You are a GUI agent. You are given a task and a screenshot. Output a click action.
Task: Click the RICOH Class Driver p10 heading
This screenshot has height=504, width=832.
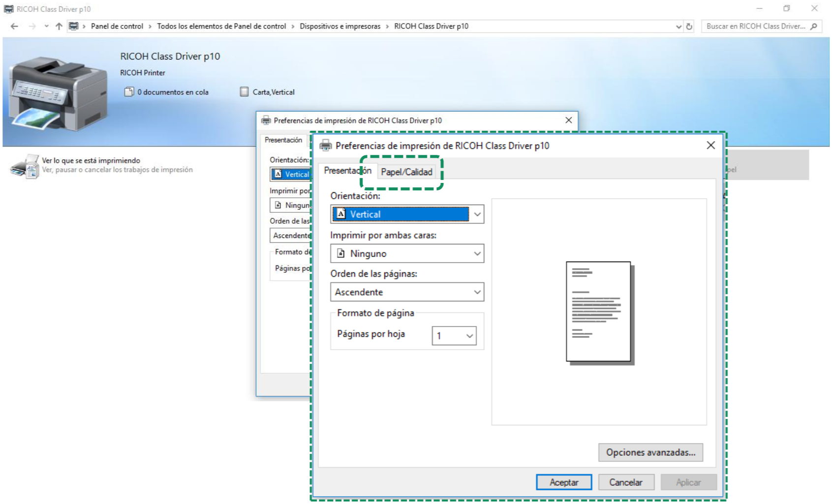[x=170, y=56]
